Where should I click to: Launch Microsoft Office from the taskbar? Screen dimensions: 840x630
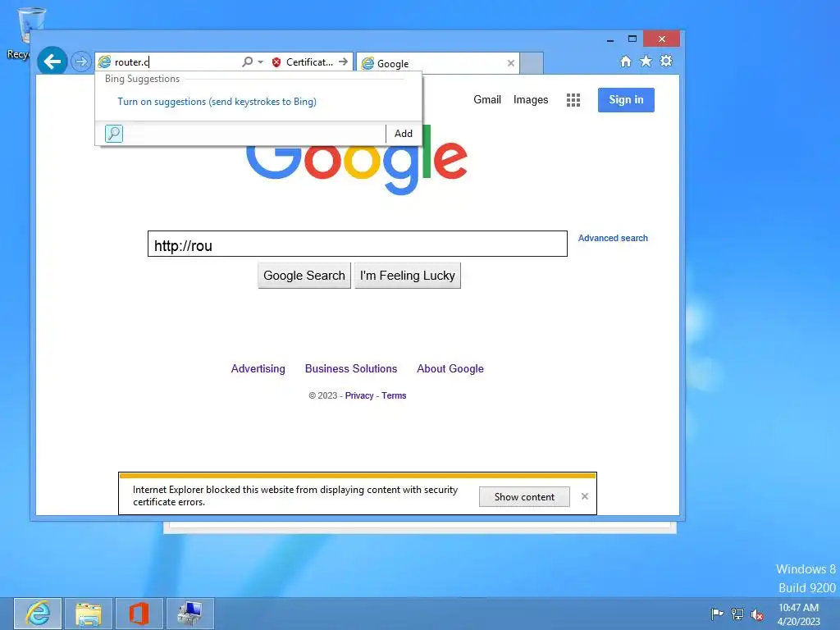point(139,614)
